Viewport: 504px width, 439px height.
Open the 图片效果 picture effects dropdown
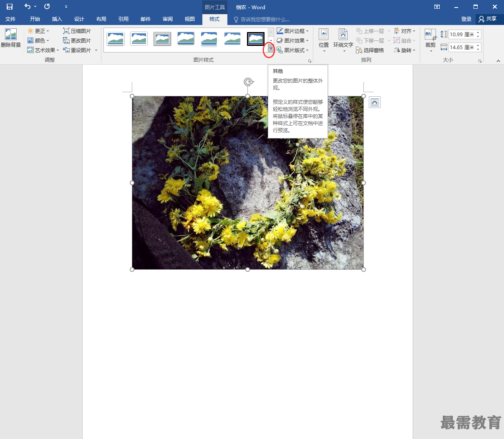tap(293, 40)
